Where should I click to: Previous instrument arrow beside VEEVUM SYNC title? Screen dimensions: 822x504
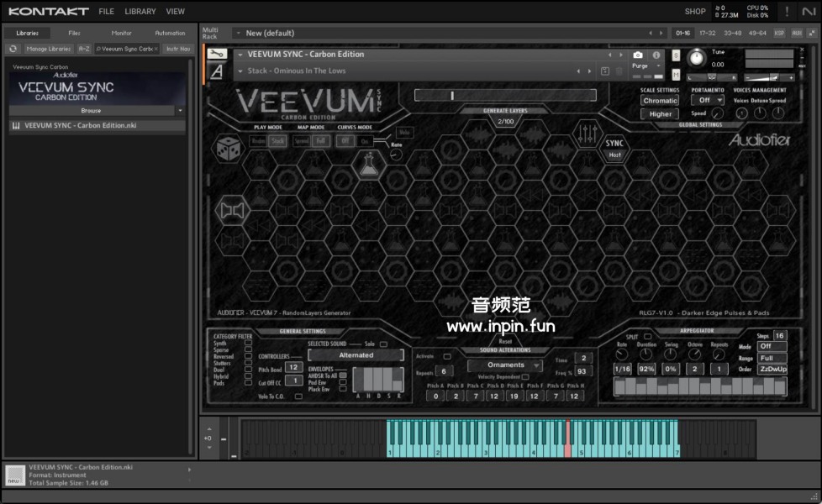609,55
